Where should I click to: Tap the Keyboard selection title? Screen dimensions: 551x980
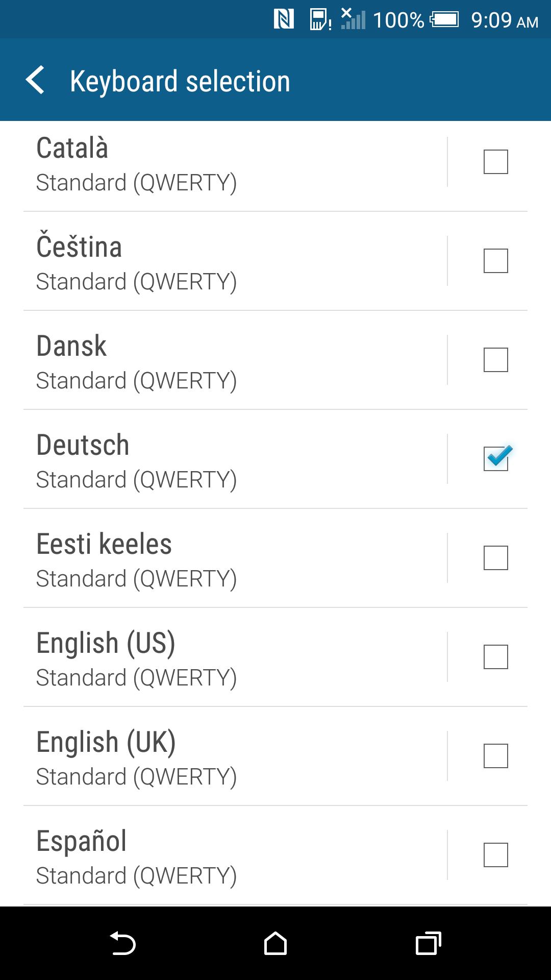pyautogui.click(x=180, y=81)
